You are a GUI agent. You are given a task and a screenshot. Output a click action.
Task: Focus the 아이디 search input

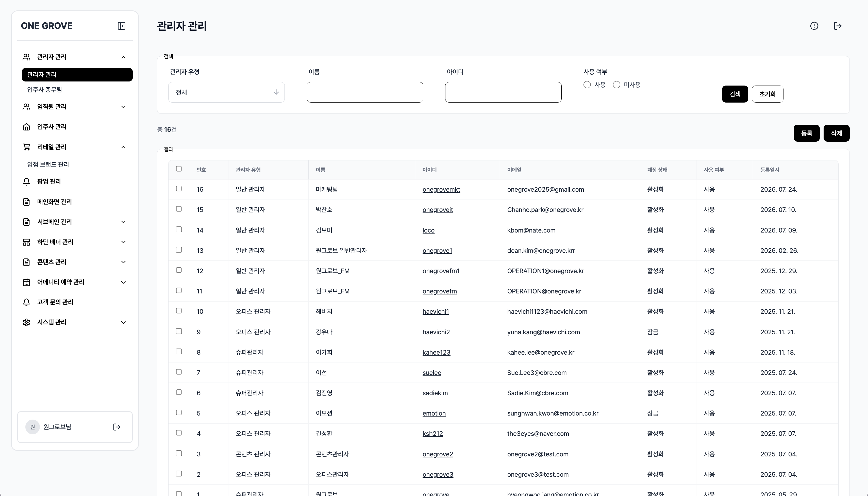pos(503,92)
